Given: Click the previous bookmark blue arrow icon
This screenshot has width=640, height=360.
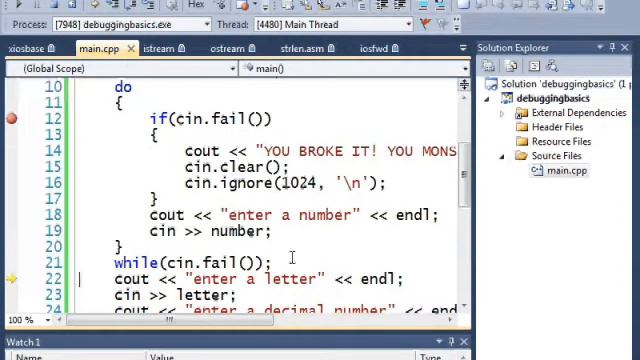Looking at the screenshot, I should (x=552, y=5).
